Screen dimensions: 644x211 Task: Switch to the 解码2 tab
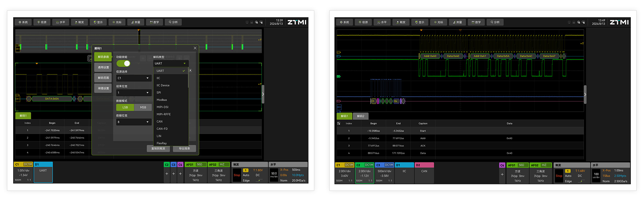click(360, 116)
